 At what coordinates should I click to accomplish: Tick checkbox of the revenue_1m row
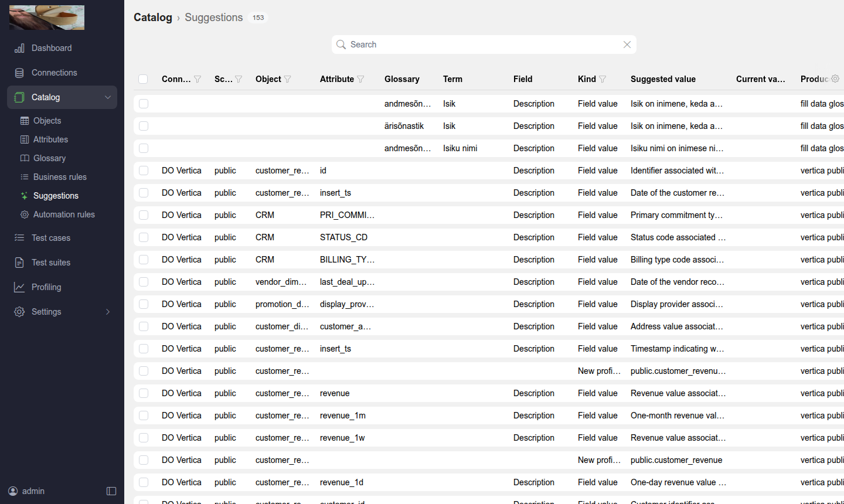144,416
